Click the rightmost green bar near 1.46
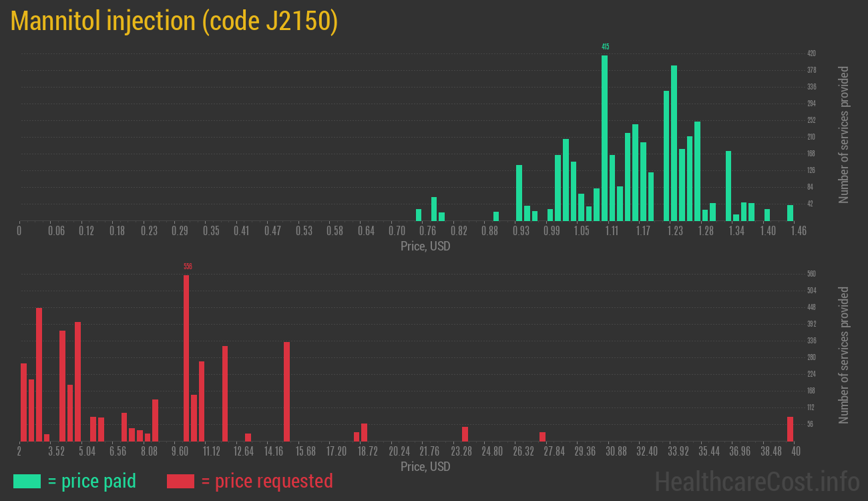 790,212
